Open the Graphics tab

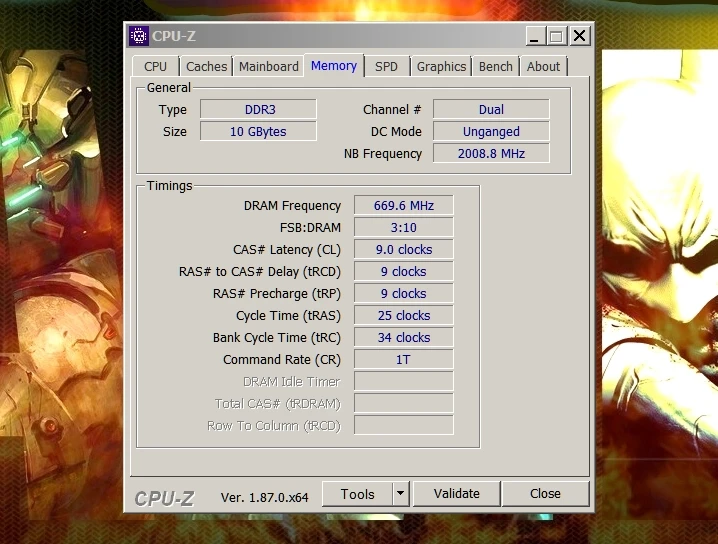point(441,66)
